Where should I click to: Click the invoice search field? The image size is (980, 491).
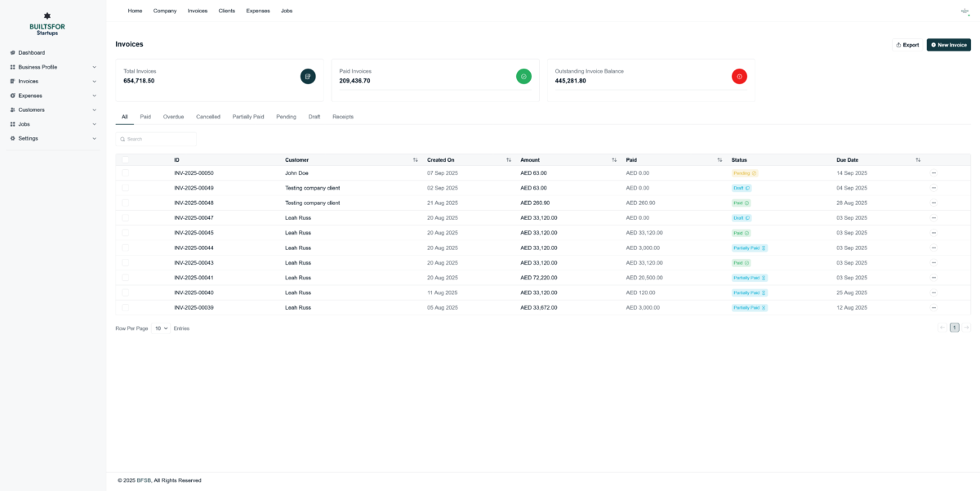(x=156, y=139)
